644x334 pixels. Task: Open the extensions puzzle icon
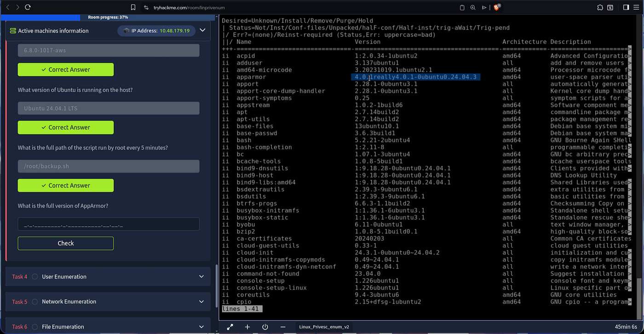click(600, 7)
